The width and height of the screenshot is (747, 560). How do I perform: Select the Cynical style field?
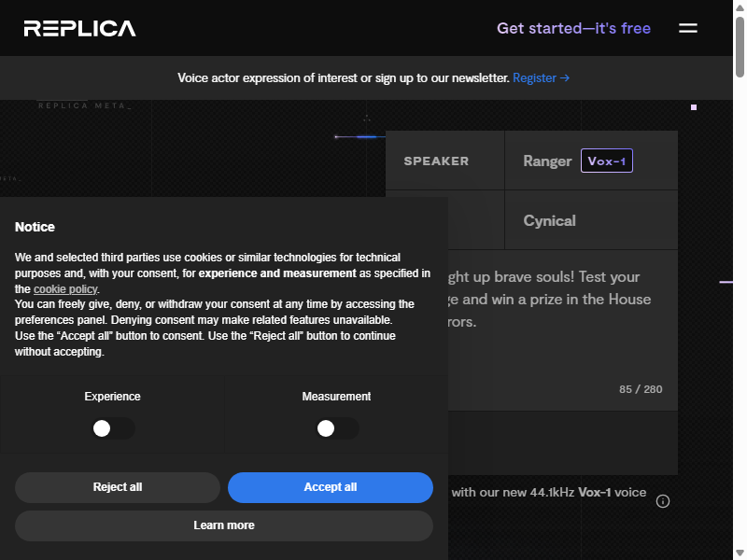(x=591, y=220)
